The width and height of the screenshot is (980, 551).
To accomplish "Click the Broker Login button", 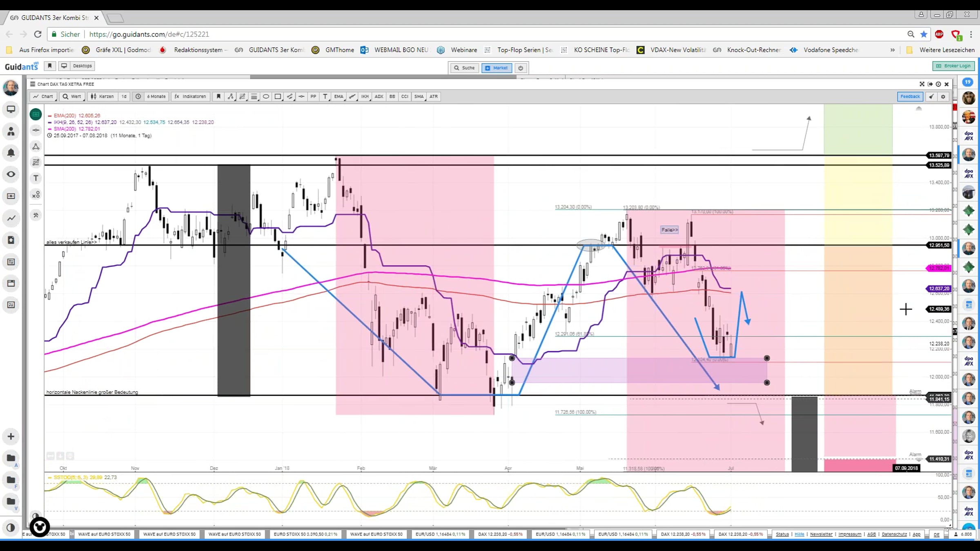I will click(954, 66).
